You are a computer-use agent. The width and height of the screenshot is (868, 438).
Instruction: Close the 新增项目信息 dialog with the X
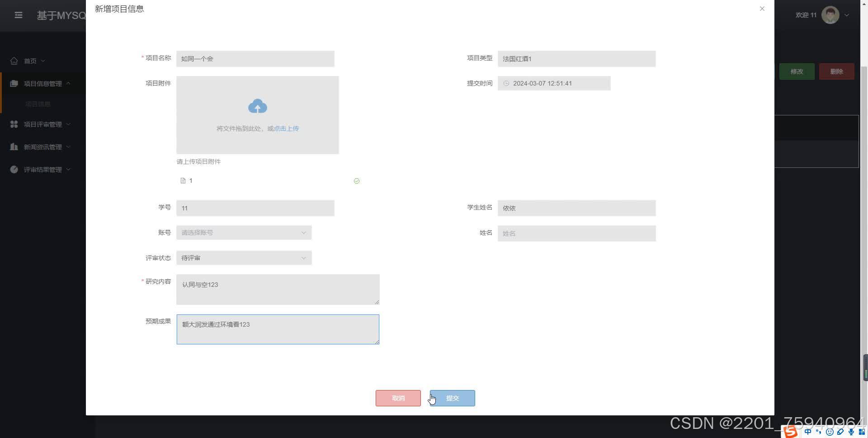pyautogui.click(x=762, y=9)
